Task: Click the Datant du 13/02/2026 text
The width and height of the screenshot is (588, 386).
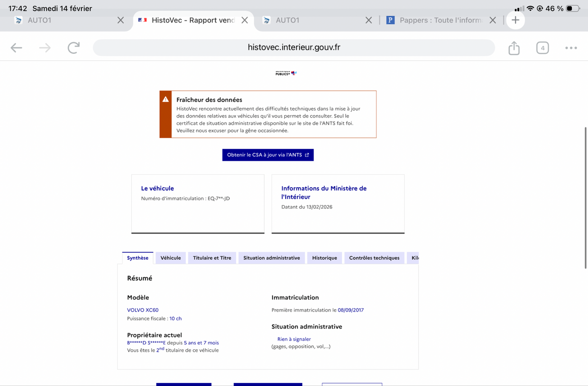Action: (307, 207)
